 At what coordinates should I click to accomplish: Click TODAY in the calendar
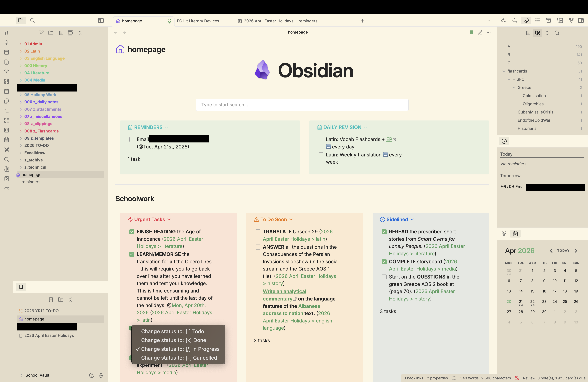[563, 251]
